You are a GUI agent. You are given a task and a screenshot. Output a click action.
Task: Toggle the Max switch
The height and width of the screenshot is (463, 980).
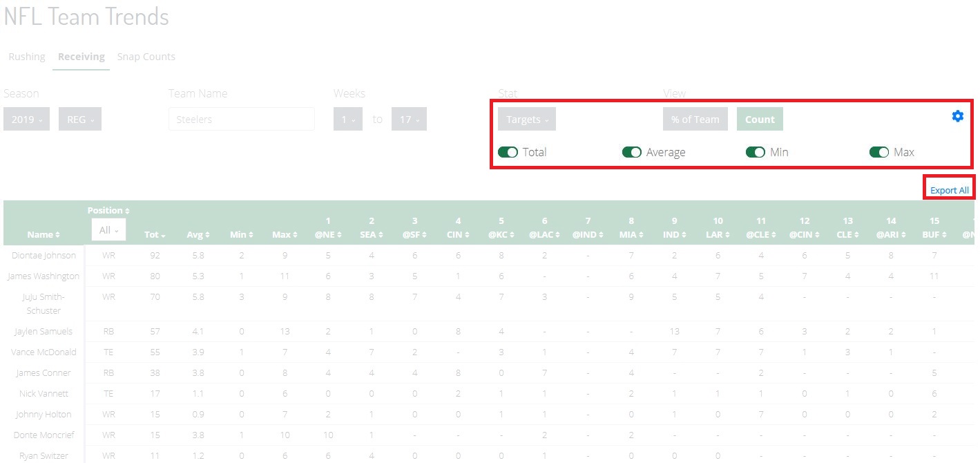coord(879,152)
